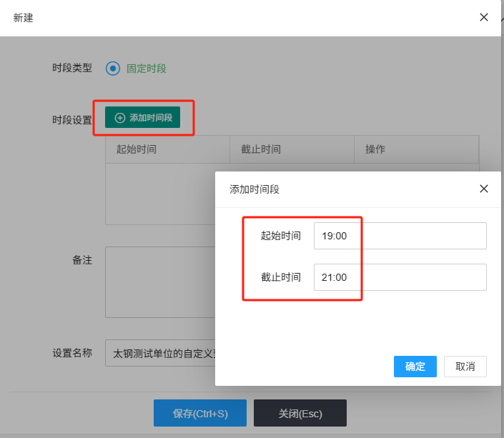Cancel the popup with 取消 button
Screen dimensions: 504x438
tap(465, 367)
